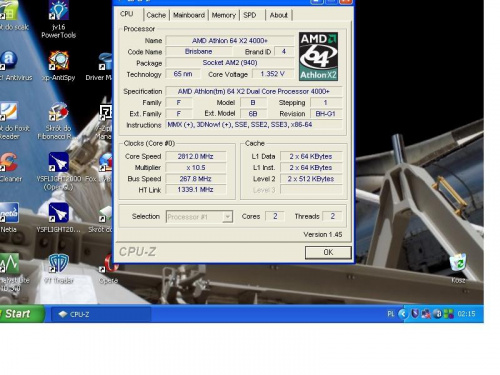
Task: Click the Instructions field listing MMX, SSE
Action: pyautogui.click(x=254, y=125)
